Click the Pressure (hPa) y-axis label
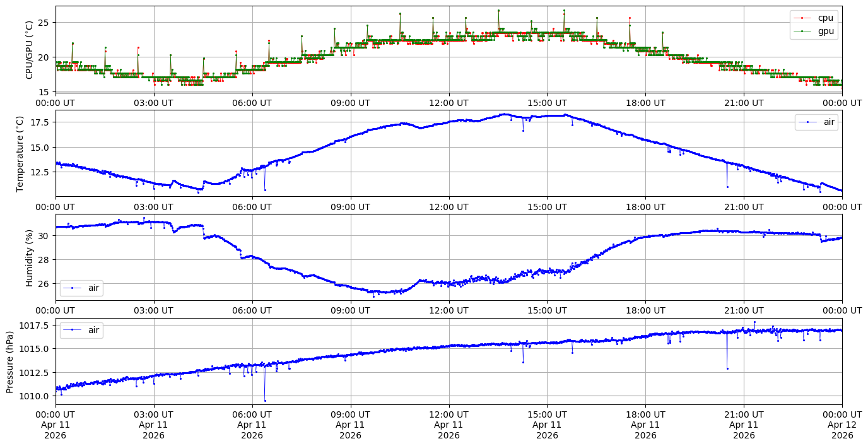868x446 pixels. pos(9,361)
